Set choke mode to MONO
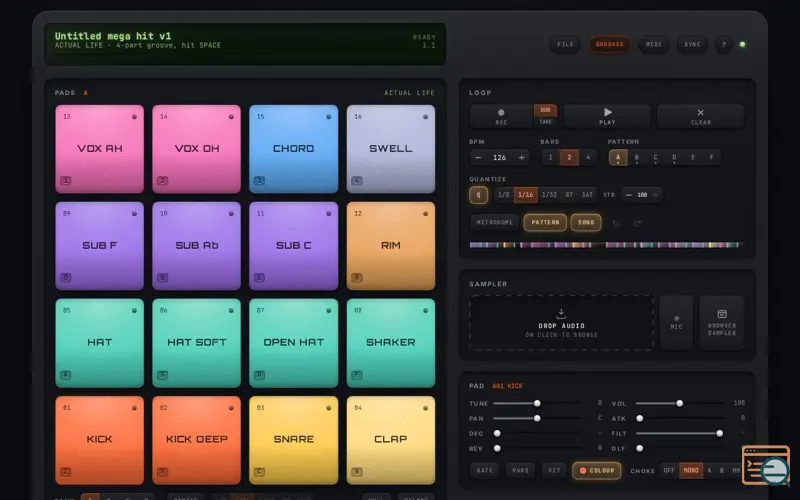This screenshot has width=800, height=500. (x=691, y=470)
